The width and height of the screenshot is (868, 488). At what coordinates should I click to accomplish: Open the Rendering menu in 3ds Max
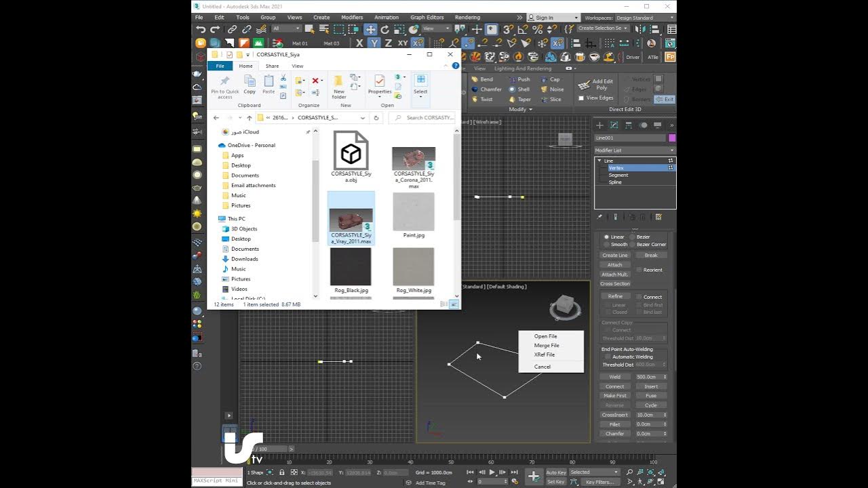(x=467, y=18)
